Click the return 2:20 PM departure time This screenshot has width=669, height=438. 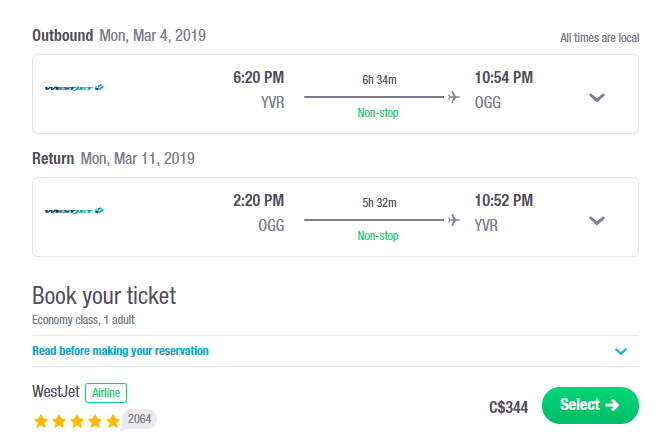pos(258,200)
